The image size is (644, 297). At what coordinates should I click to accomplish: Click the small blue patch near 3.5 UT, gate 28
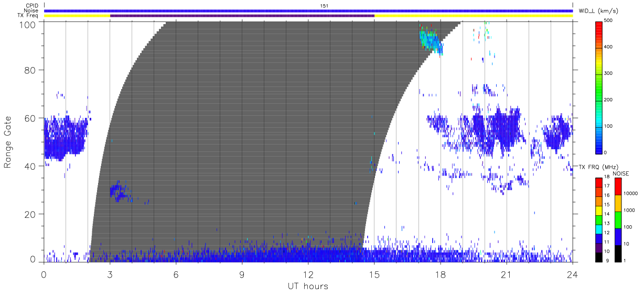pos(120,192)
